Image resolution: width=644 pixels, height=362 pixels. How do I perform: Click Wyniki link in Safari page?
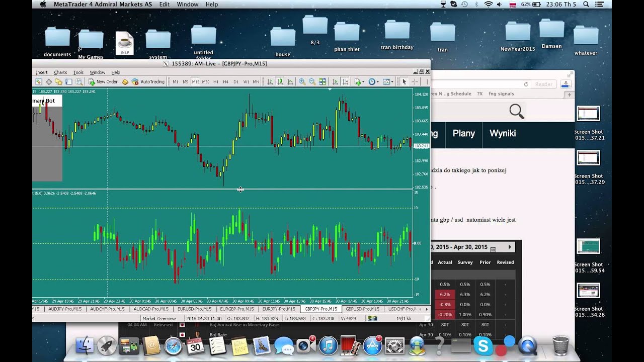pos(503,133)
